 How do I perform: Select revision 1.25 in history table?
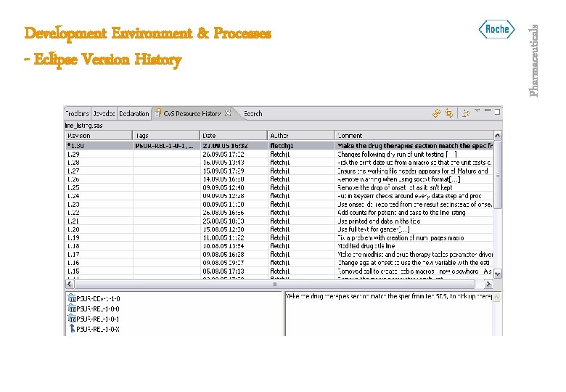[x=279, y=187]
